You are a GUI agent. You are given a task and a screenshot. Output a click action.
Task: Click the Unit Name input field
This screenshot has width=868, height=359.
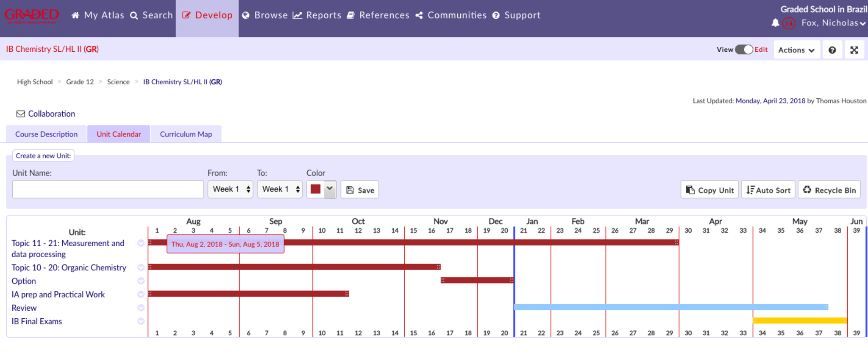(x=108, y=189)
